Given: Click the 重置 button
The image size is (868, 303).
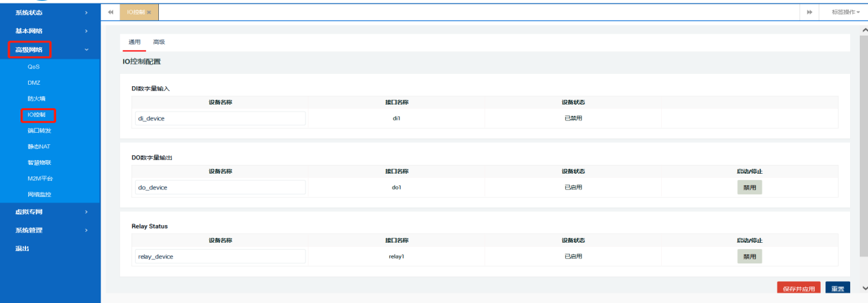Looking at the screenshot, I should (837, 289).
